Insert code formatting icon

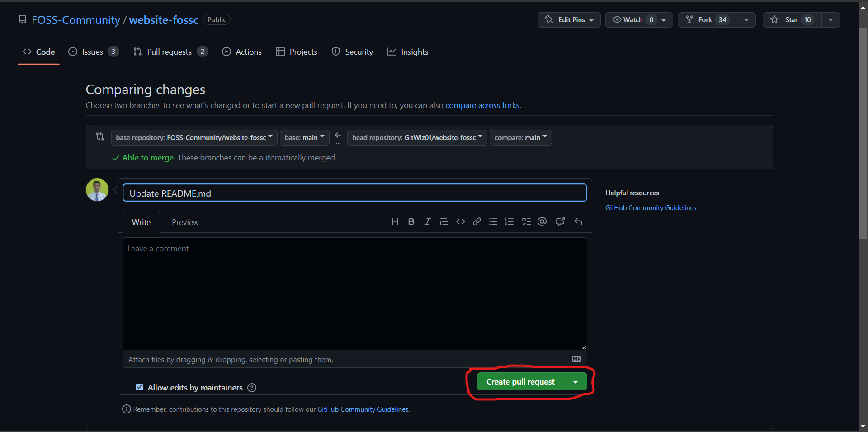[461, 221]
